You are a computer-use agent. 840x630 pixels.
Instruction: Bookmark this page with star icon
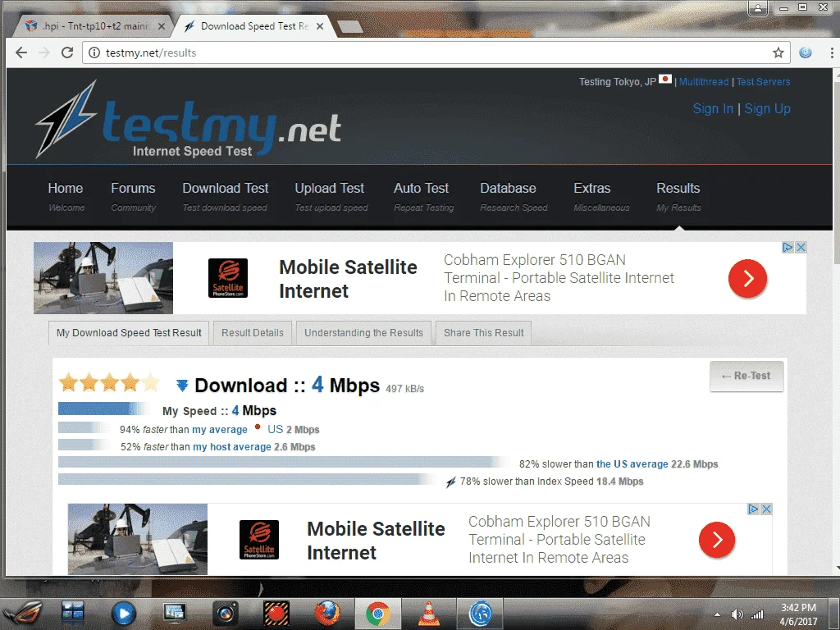point(778,52)
